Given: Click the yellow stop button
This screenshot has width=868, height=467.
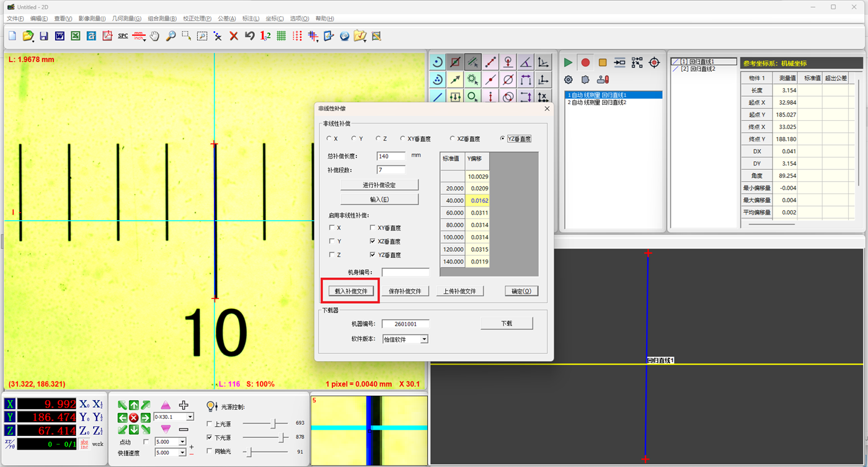Looking at the screenshot, I should [603, 63].
